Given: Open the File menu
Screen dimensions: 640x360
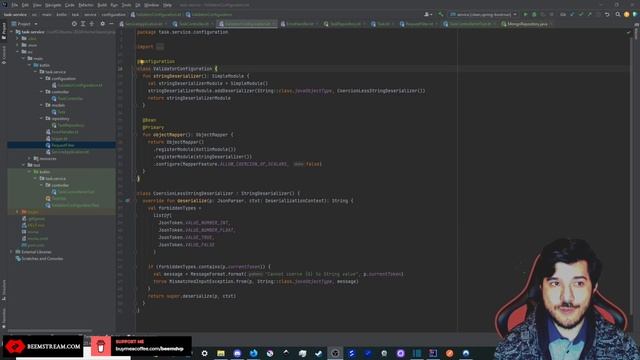Looking at the screenshot, I should (x=15, y=5).
